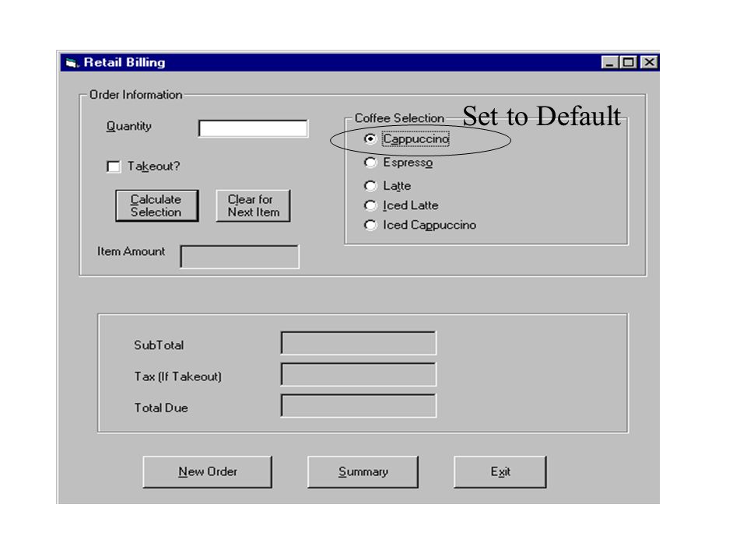This screenshot has width=747, height=560.
Task: Open the Summary button
Action: pyautogui.click(x=363, y=472)
